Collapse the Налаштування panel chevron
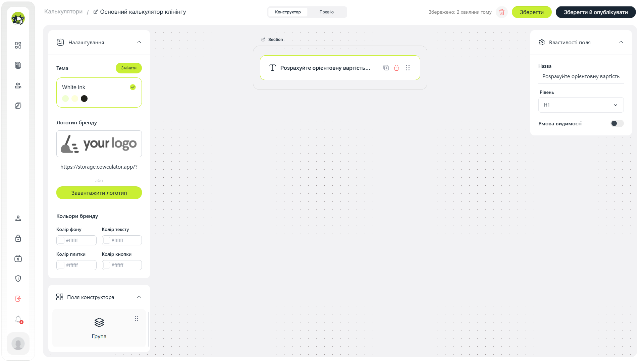This screenshot has height=362, width=644. pos(139,42)
